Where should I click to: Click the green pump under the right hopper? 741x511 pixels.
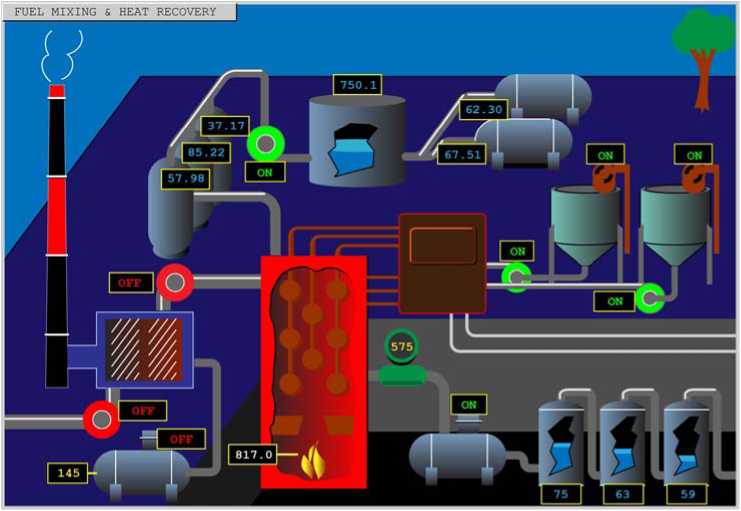650,298
